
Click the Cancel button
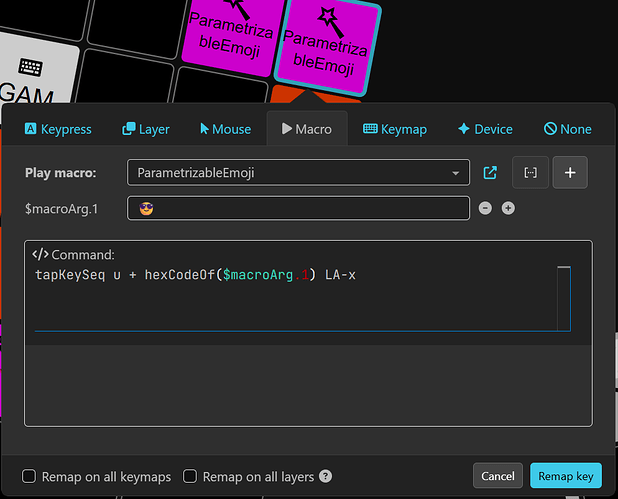pyautogui.click(x=497, y=475)
